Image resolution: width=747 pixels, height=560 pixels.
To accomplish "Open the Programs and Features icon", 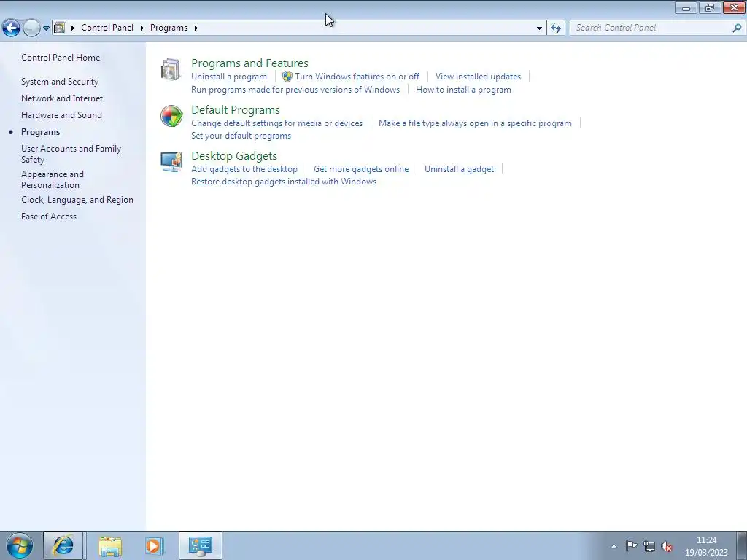I will click(171, 69).
